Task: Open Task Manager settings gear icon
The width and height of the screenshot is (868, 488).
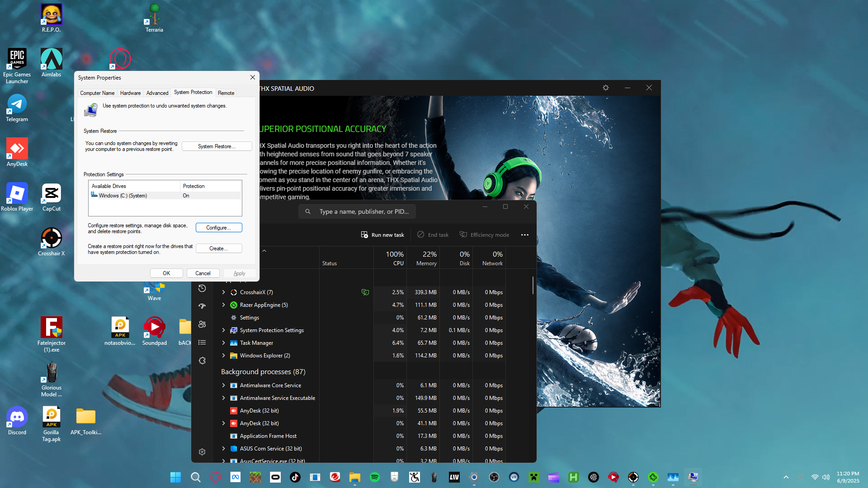Action: (x=202, y=452)
